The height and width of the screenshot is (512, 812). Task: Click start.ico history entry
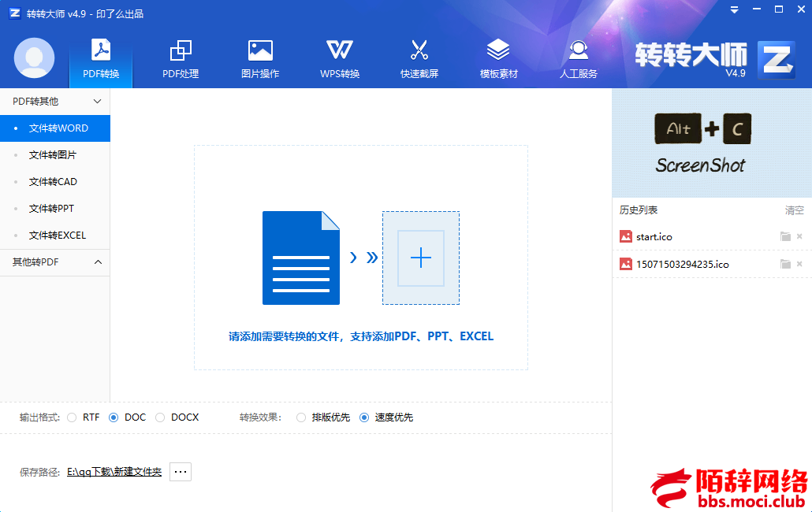(712, 237)
